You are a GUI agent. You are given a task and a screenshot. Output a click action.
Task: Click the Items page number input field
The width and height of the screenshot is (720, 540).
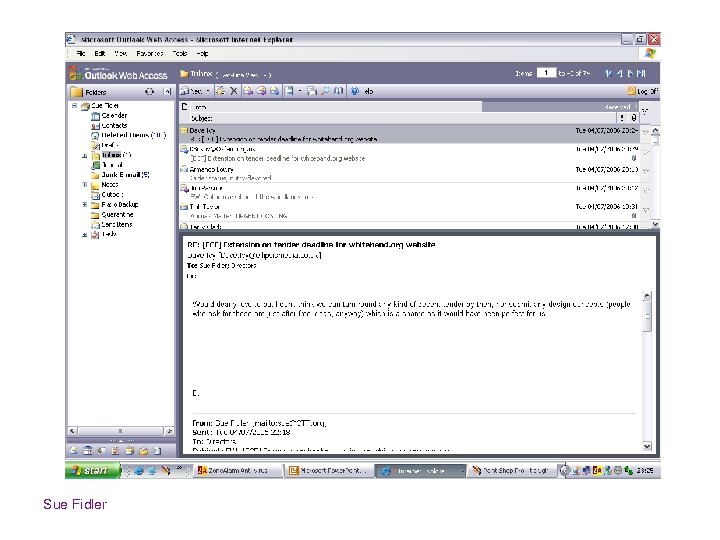click(546, 73)
